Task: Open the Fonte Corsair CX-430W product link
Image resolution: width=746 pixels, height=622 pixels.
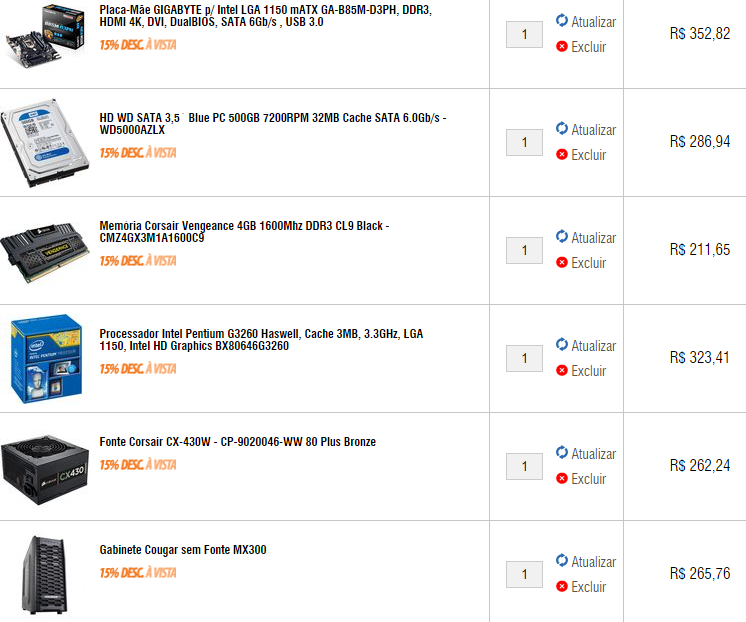Action: [237, 442]
